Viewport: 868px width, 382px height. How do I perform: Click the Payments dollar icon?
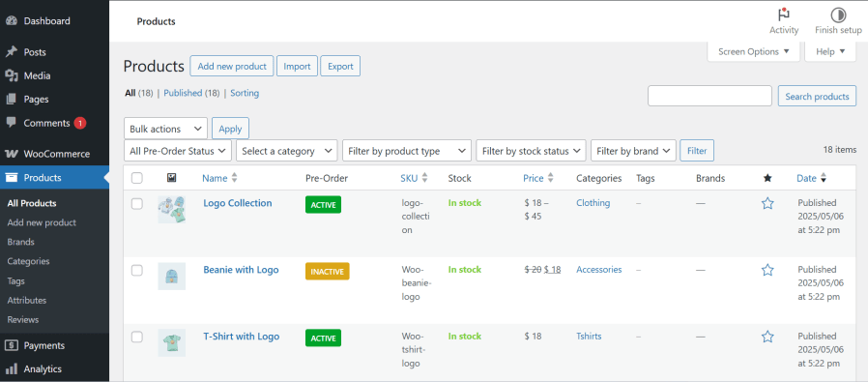pyautogui.click(x=11, y=345)
